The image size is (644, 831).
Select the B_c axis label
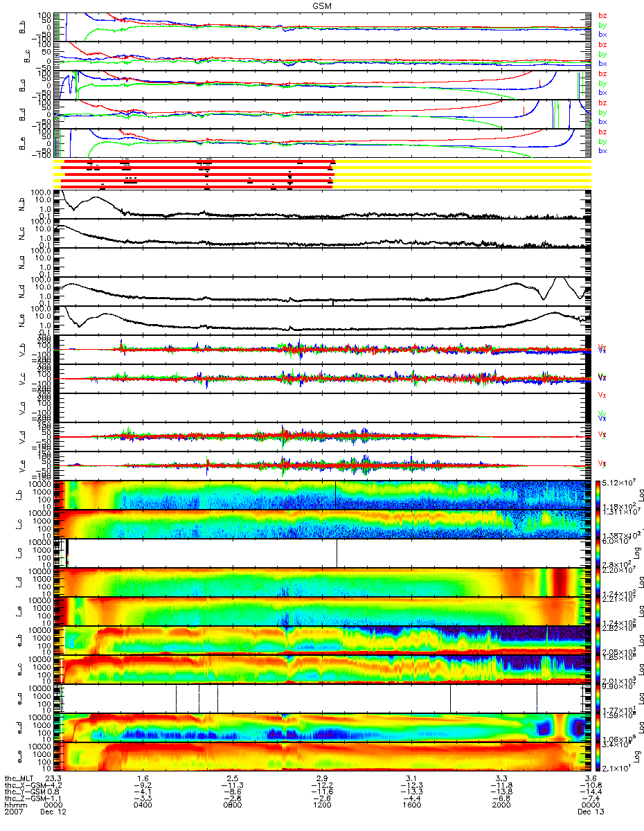click(27, 55)
